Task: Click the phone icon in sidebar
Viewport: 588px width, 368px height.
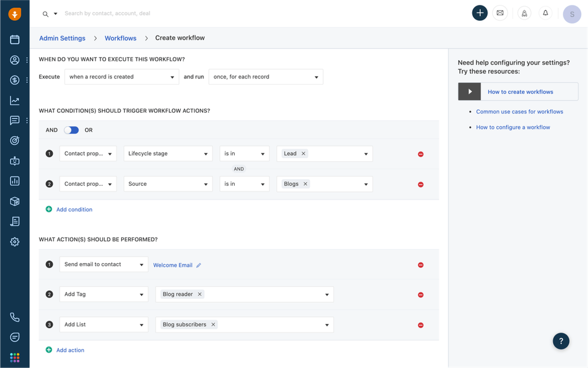Action: click(15, 317)
